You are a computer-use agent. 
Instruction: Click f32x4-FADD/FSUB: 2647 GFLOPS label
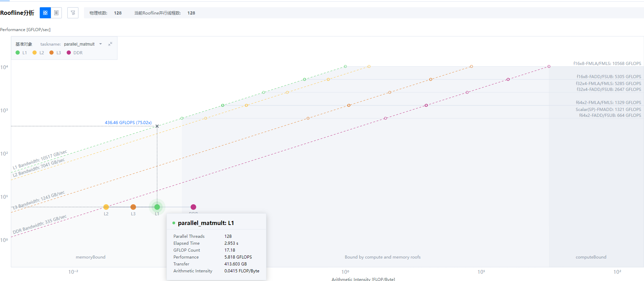pyautogui.click(x=609, y=90)
